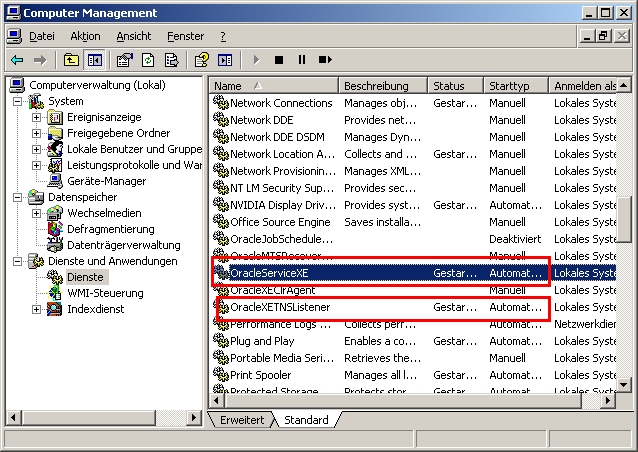
Task: Click gear icon of Network DDE service
Action: [221, 120]
